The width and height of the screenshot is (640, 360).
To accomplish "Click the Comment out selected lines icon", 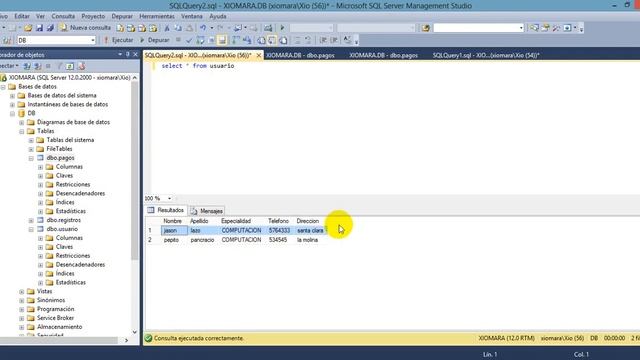I will [298, 40].
